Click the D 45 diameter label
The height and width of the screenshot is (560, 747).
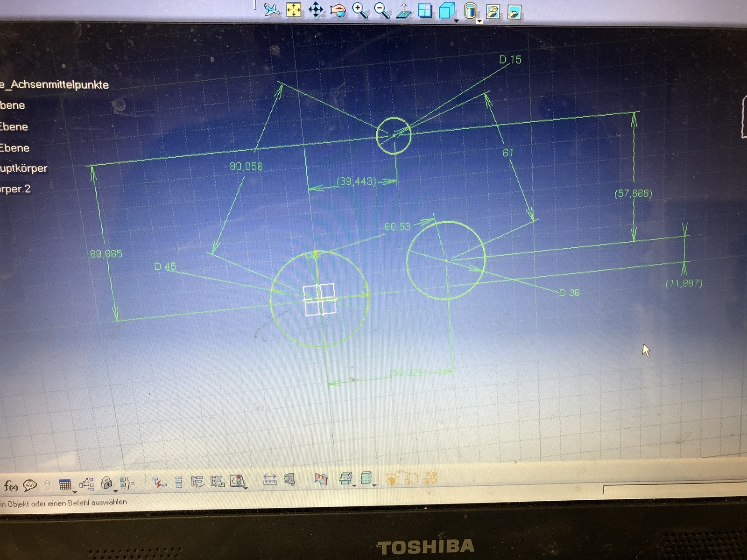pos(165,266)
